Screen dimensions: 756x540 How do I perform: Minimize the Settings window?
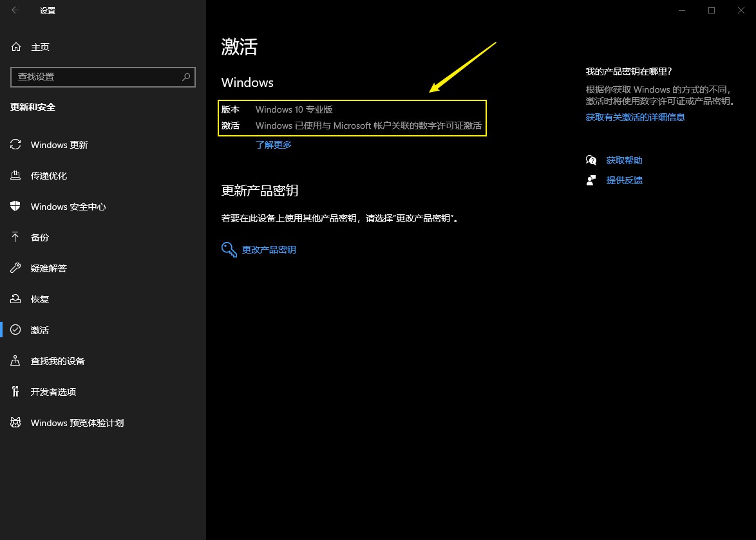(682, 10)
